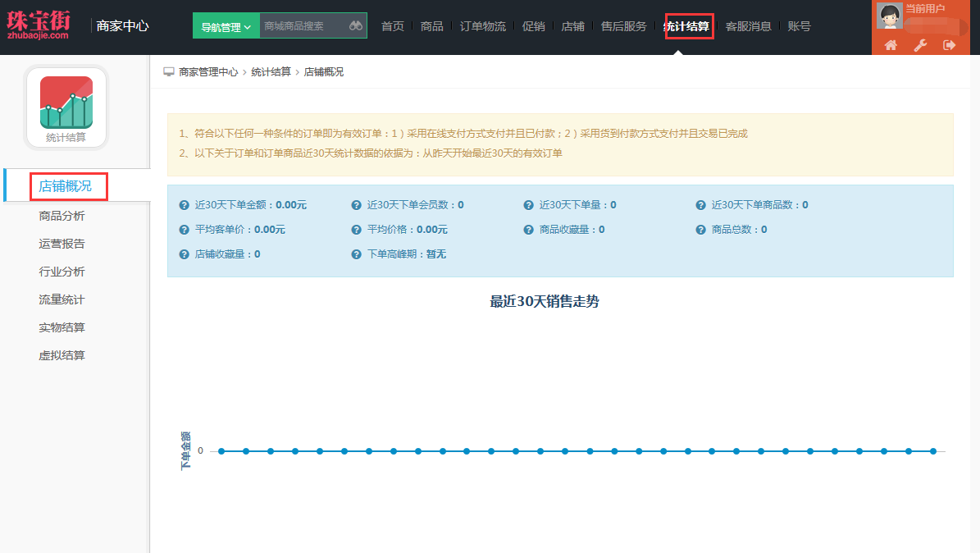Click the monitor icon in the breadcrumb
This screenshot has width=980, height=553.
[169, 72]
